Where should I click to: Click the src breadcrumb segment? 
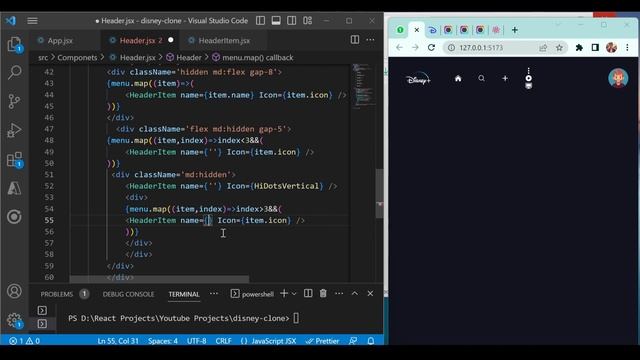pyautogui.click(x=43, y=58)
